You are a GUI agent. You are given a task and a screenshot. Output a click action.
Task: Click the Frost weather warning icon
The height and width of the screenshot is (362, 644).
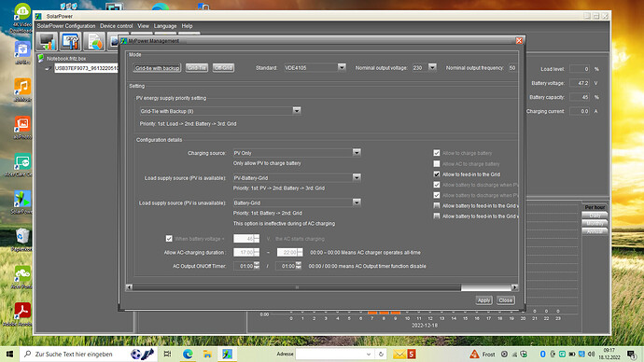click(474, 354)
